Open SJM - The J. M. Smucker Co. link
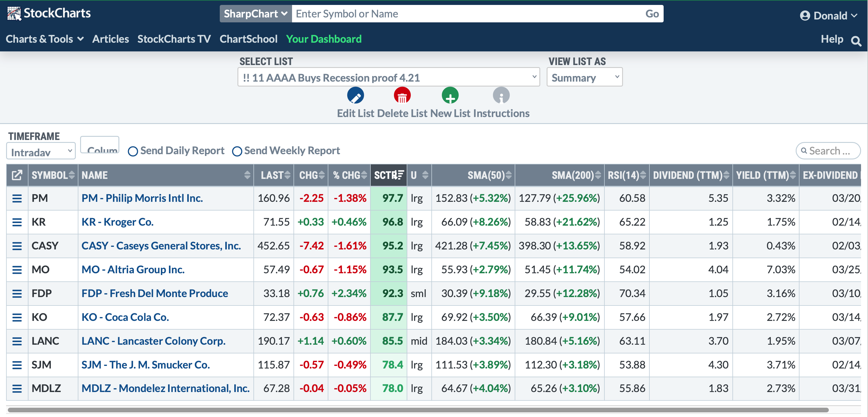The width and height of the screenshot is (868, 417). click(x=145, y=365)
